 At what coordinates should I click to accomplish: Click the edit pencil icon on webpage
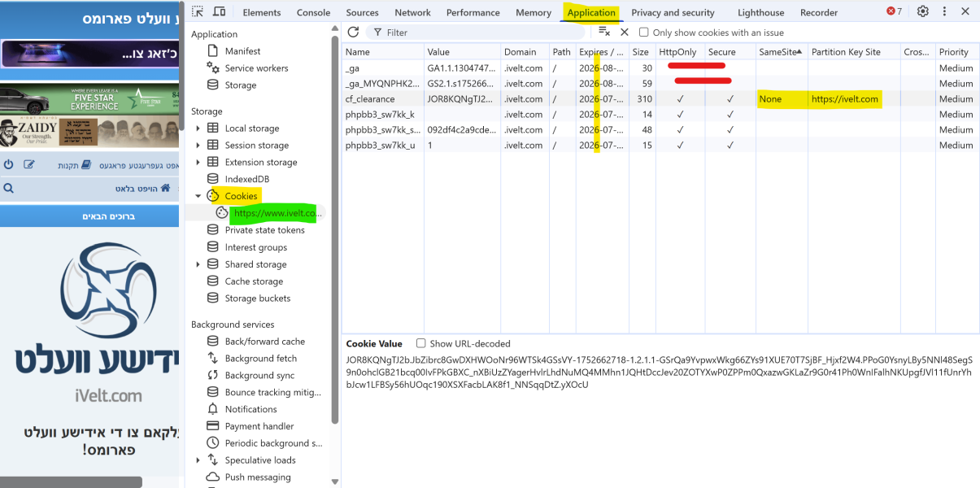[x=29, y=165]
